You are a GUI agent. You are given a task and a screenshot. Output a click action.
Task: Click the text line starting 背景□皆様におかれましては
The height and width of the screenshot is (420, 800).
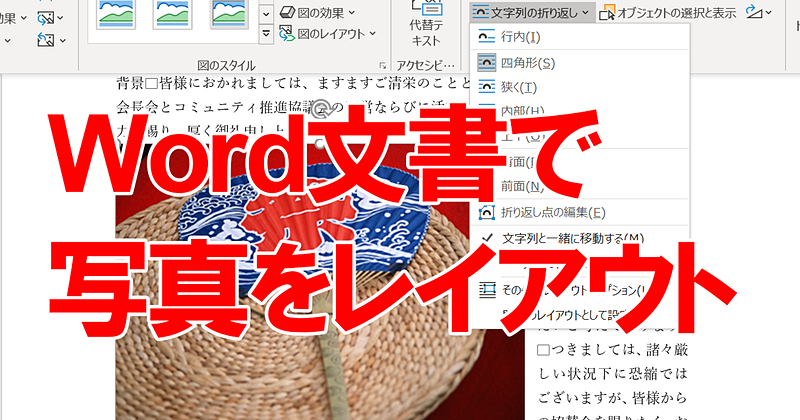point(293,83)
